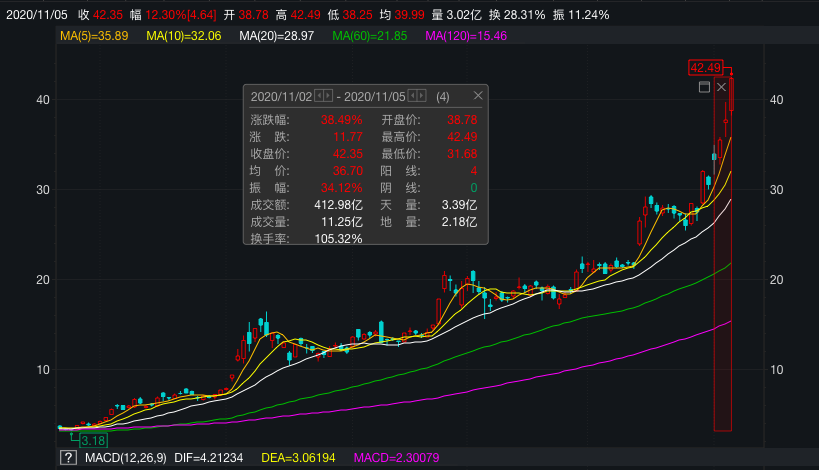819x470 pixels.
Task: Step start date 2020/11/02 forward one day
Action: 328,96
